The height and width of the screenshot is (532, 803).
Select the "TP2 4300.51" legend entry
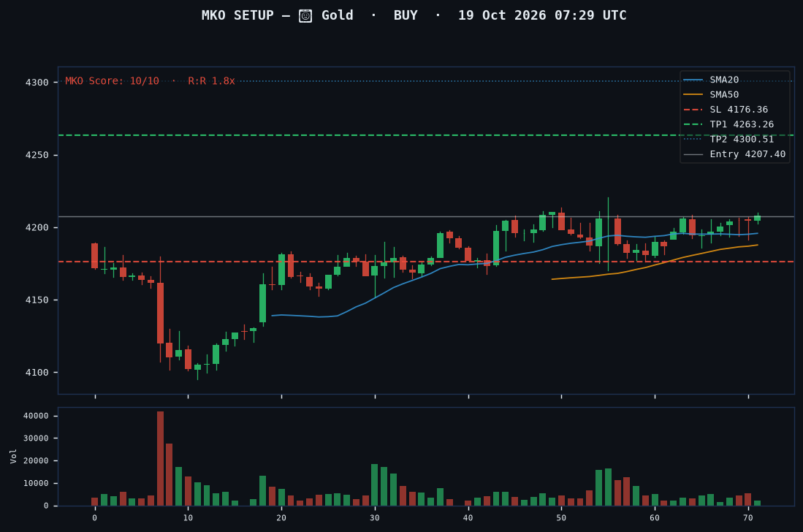coord(742,140)
